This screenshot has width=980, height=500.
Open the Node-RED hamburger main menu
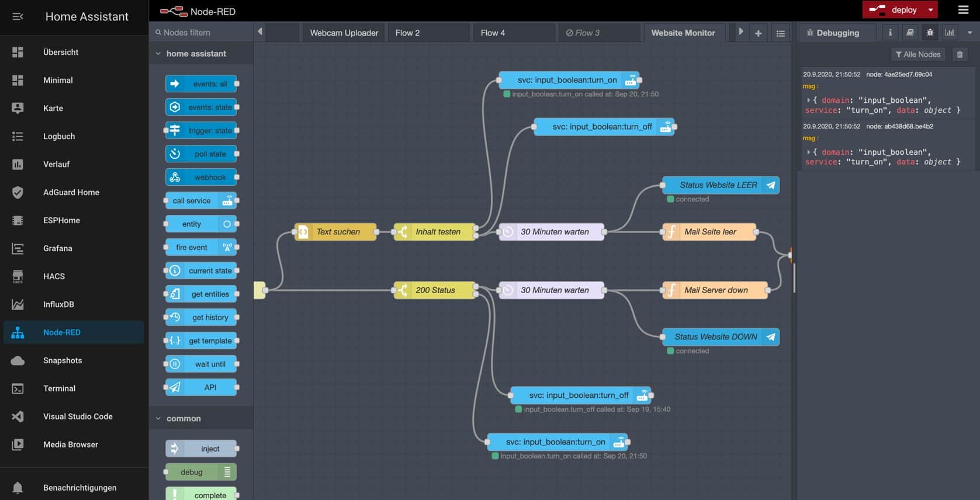[x=963, y=10]
